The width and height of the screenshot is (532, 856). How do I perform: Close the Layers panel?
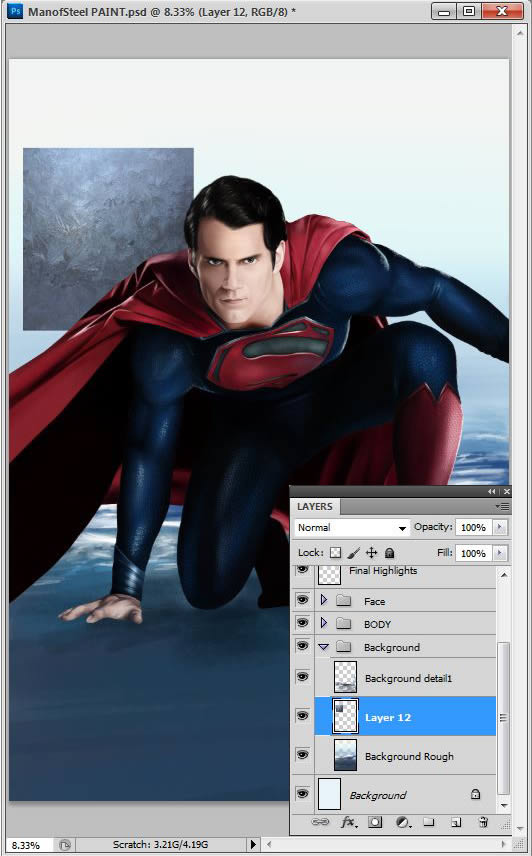click(507, 491)
